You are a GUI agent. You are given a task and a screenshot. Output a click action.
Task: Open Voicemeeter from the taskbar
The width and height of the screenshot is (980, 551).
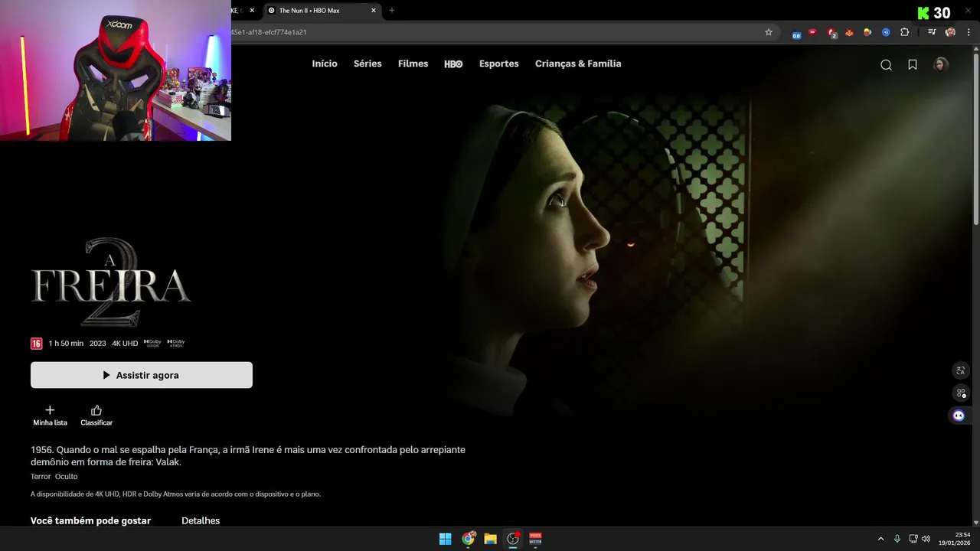[535, 539]
